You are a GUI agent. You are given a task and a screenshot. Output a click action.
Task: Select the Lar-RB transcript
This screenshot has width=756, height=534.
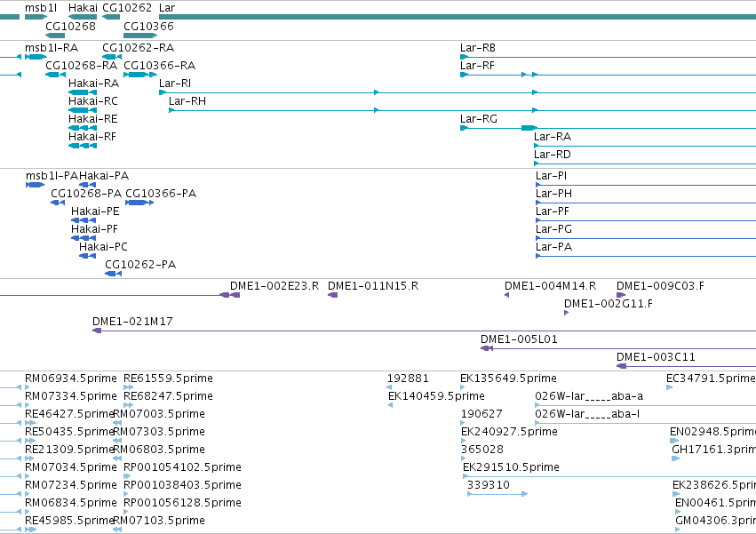click(x=478, y=48)
